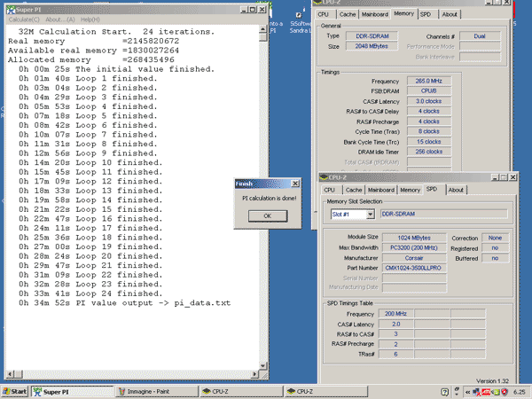Screen dimensions: 532x399
Task: Switch to Immagine - Paint from the taskbar
Action: pos(156,392)
